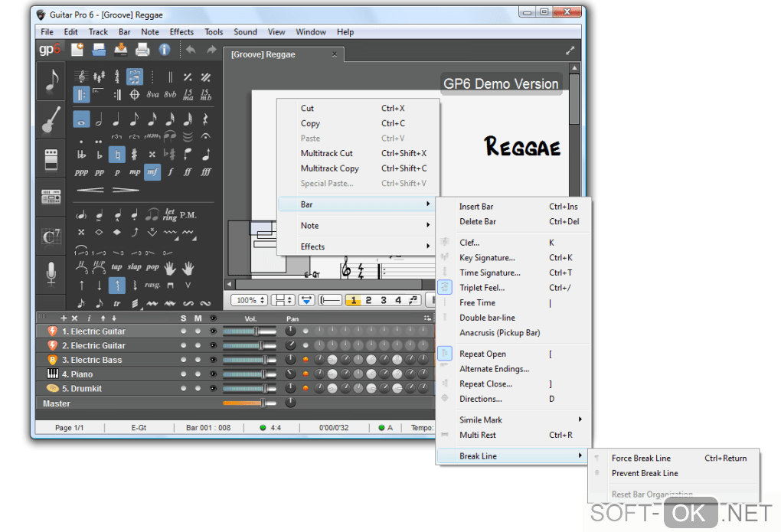Viewport: 781px width, 532px height.
Task: Click the fullscreen expand arrows button
Action: point(570,51)
